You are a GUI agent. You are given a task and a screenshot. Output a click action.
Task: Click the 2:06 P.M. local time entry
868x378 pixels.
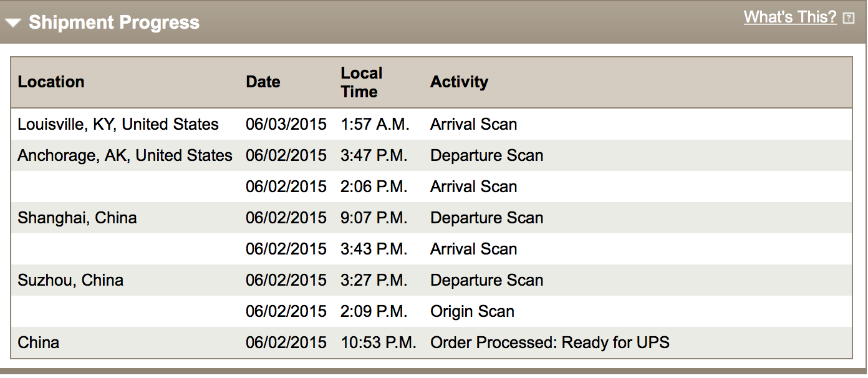tap(374, 187)
